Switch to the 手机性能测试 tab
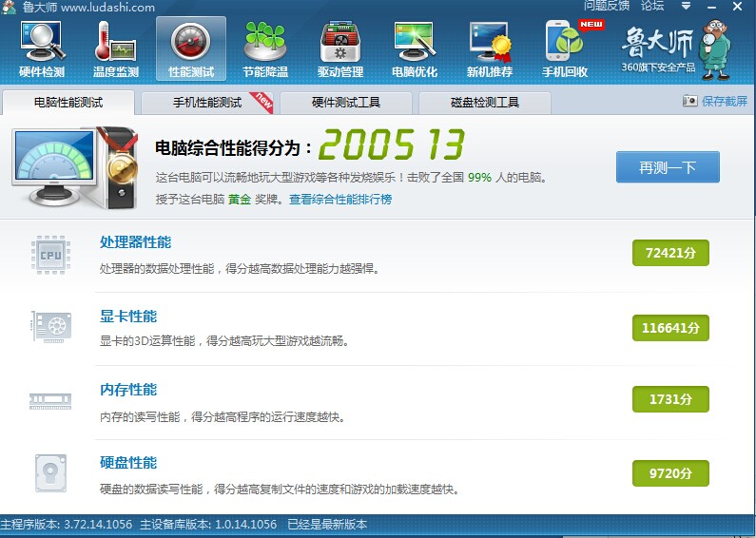Screen dimensions: 756x538 (207, 103)
